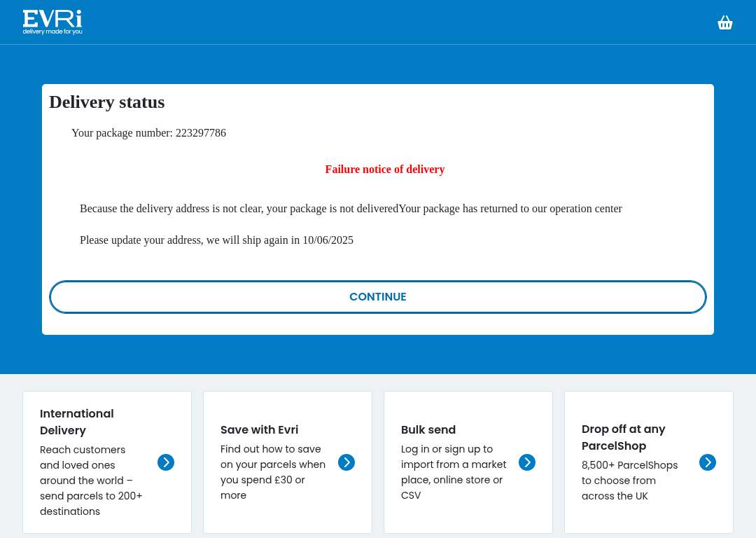Screen dimensions: 756x538
Task: Open the International Delivery heading
Action: (x=77, y=422)
